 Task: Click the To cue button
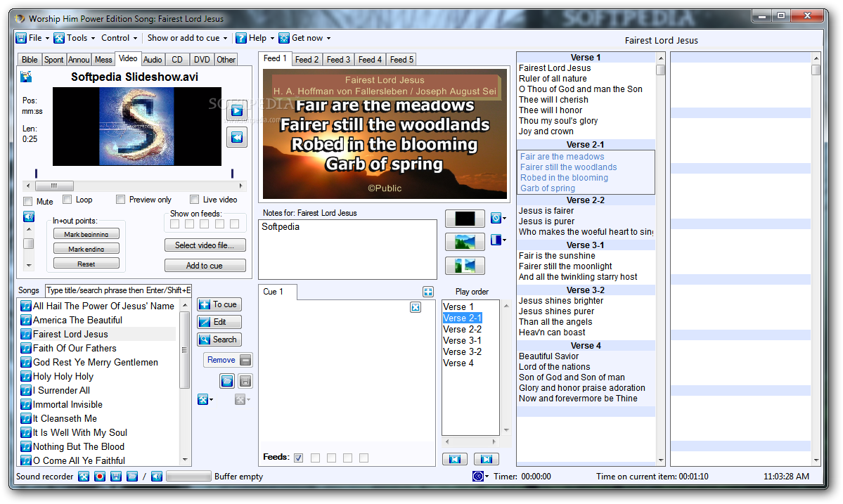(x=219, y=304)
